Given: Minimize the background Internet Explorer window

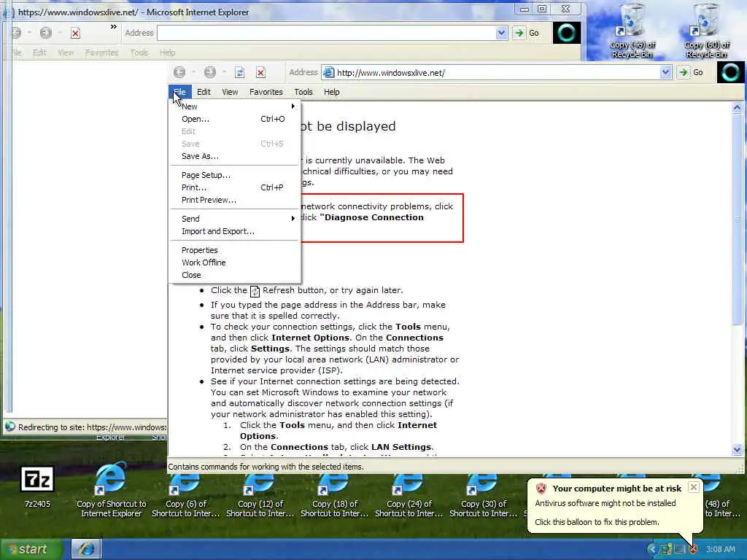Looking at the screenshot, I should tap(524, 9).
